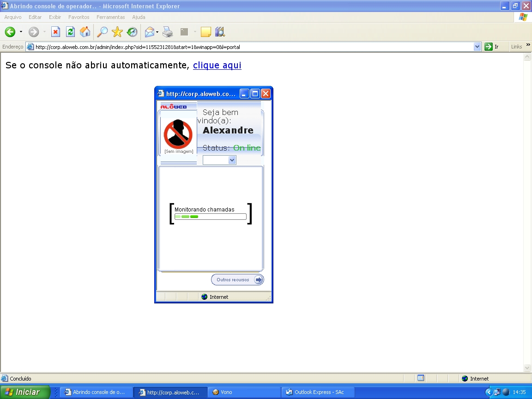Open the Vono taskbar item

pyautogui.click(x=243, y=392)
